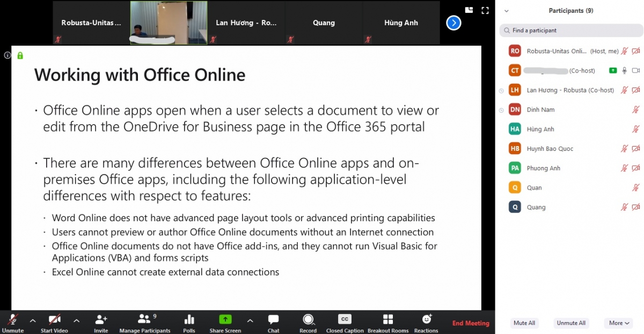The height and width of the screenshot is (334, 644).
Task: Select the Lan Hương video tile in the top strip
Action: (x=246, y=23)
